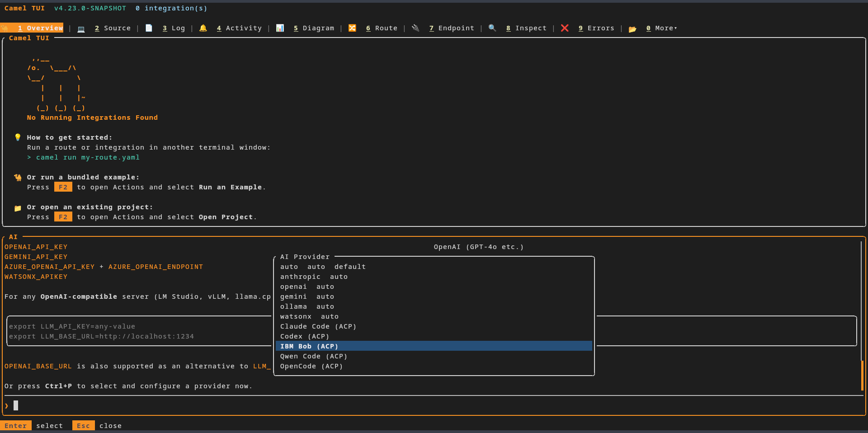868x433 pixels.
Task: Click the red X icon before Errors
Action: point(565,28)
